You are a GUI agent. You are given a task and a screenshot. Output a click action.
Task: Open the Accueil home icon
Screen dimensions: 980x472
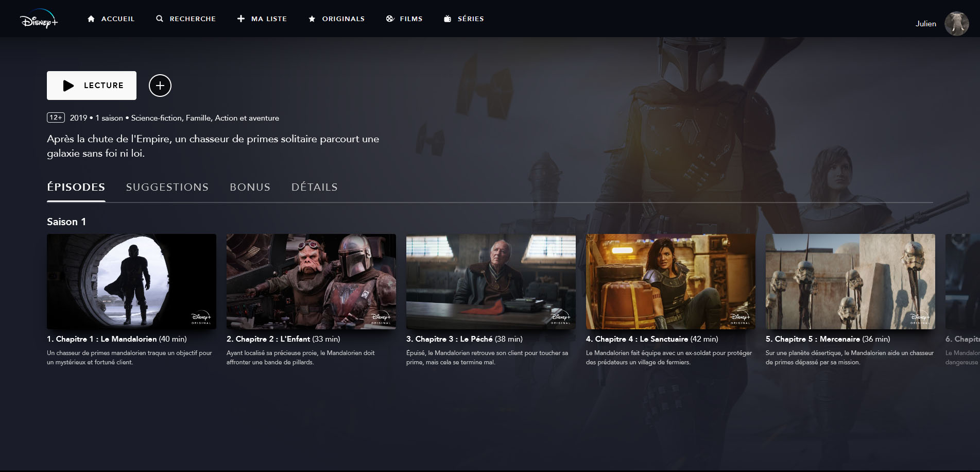91,19
